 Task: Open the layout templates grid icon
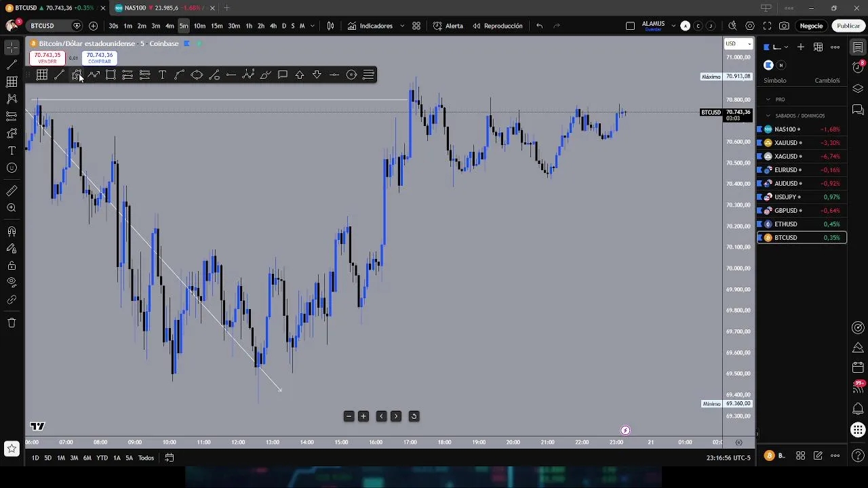pos(416,26)
